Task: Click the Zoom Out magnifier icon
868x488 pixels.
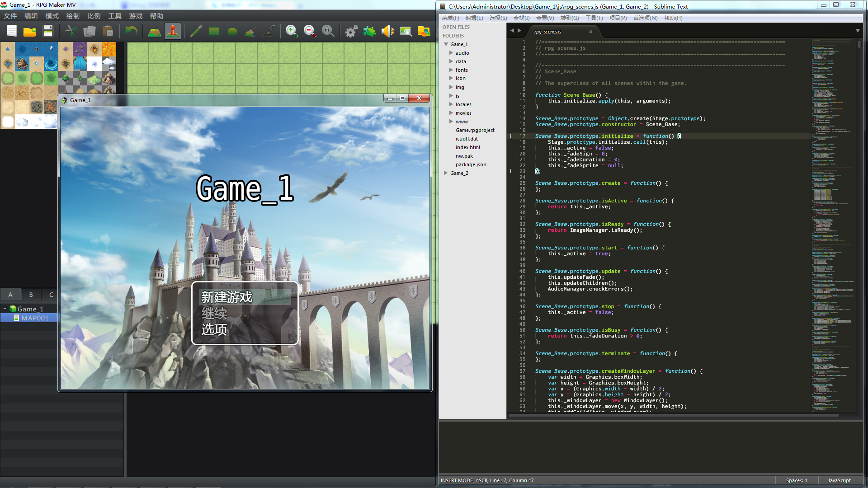Action: pyautogui.click(x=310, y=31)
